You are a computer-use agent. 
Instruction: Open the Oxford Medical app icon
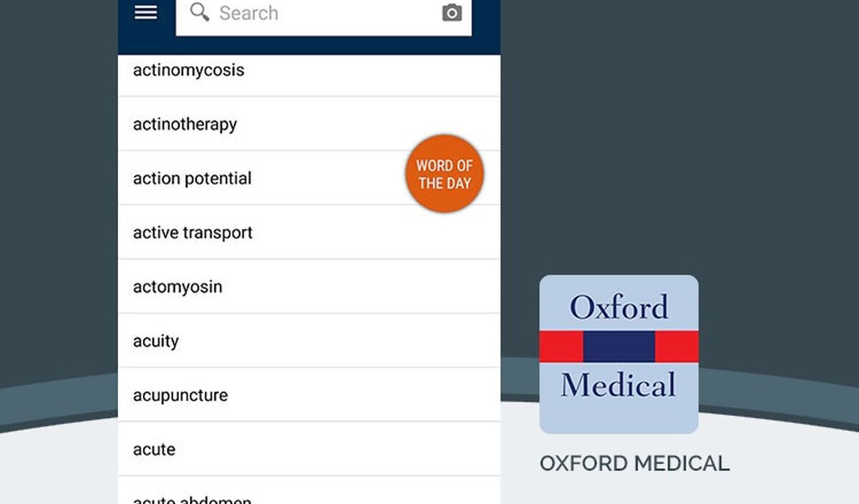tap(618, 354)
